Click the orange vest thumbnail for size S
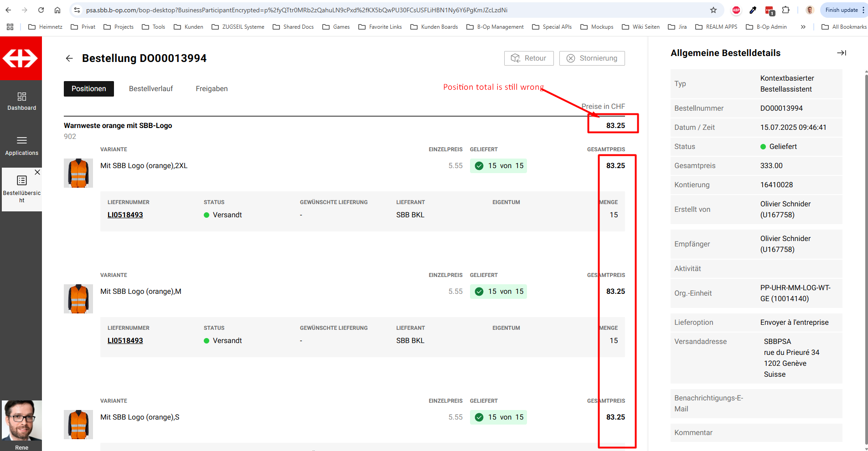The width and height of the screenshot is (868, 451). (x=78, y=424)
